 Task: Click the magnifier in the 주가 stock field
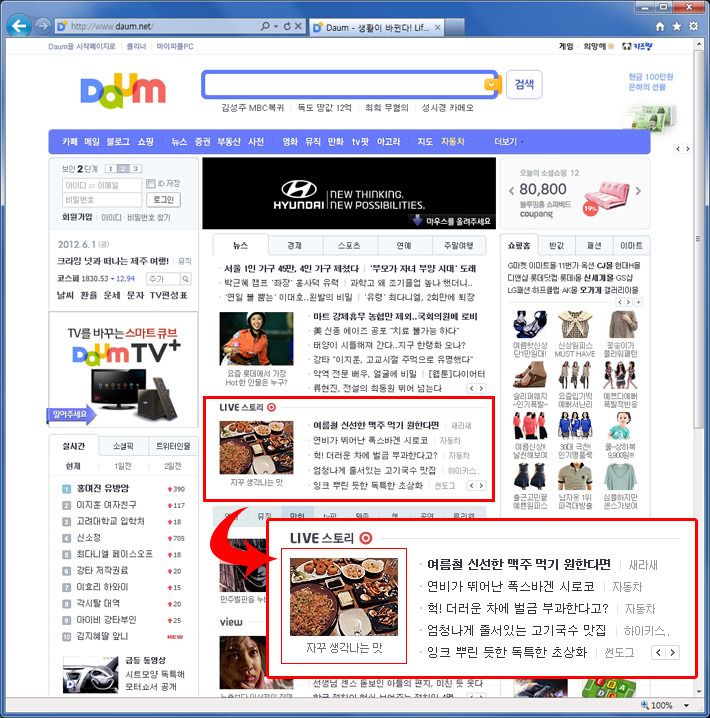tap(185, 279)
